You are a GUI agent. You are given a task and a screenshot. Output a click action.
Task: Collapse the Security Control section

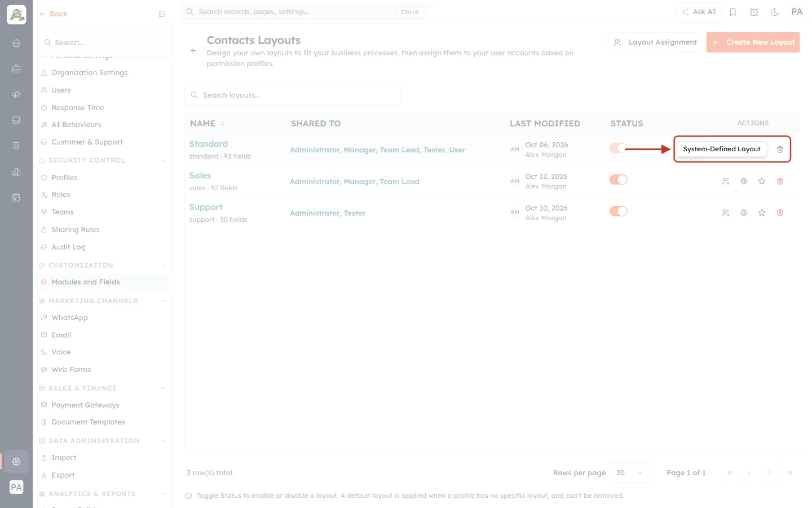(163, 160)
